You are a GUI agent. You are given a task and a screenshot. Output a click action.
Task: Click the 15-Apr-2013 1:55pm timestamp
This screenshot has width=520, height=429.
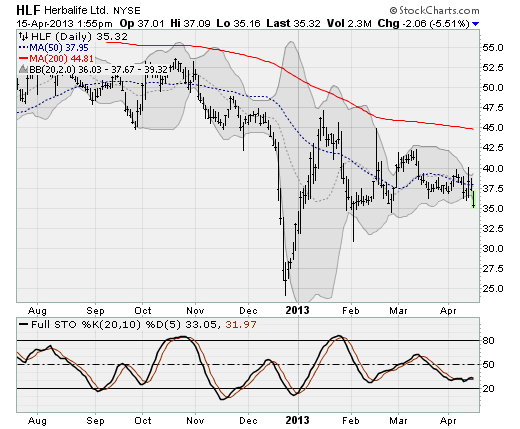[x=64, y=24]
